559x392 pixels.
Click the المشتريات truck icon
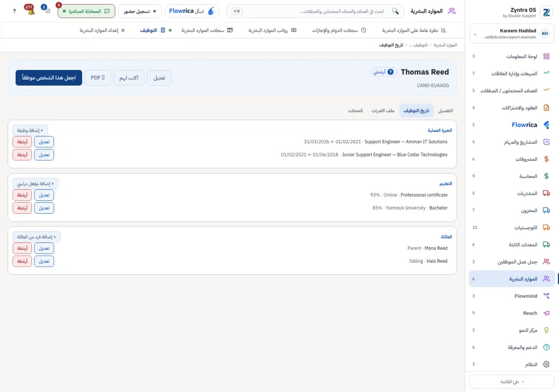(x=546, y=193)
